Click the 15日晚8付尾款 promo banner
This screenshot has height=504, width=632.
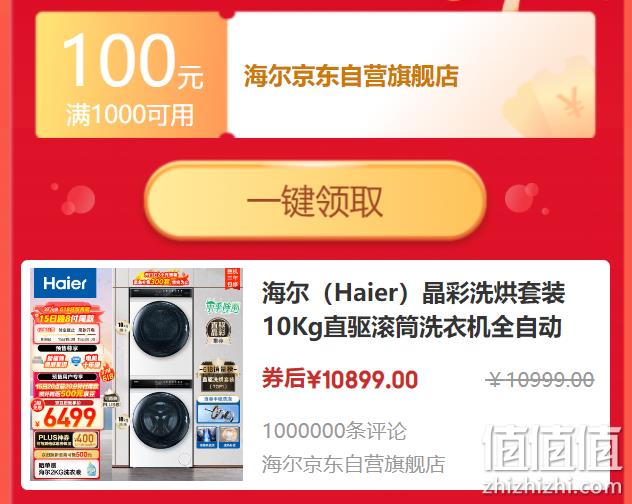point(67,318)
